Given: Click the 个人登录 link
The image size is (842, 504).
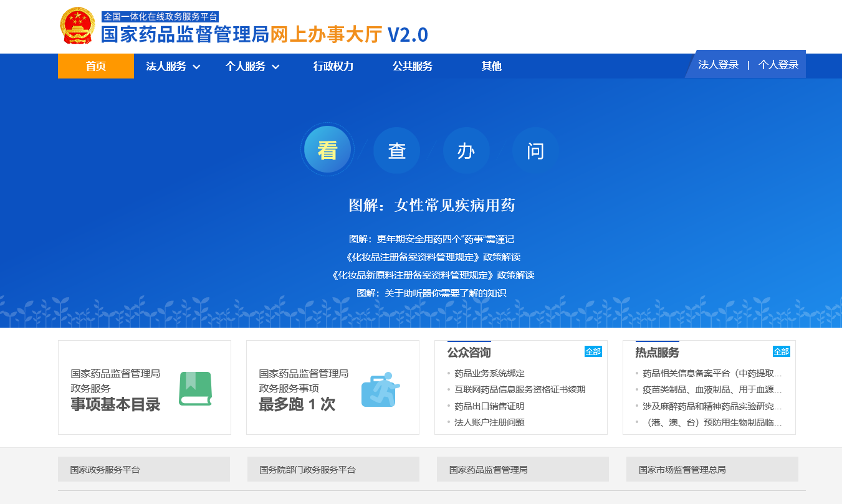Looking at the screenshot, I should [x=778, y=65].
